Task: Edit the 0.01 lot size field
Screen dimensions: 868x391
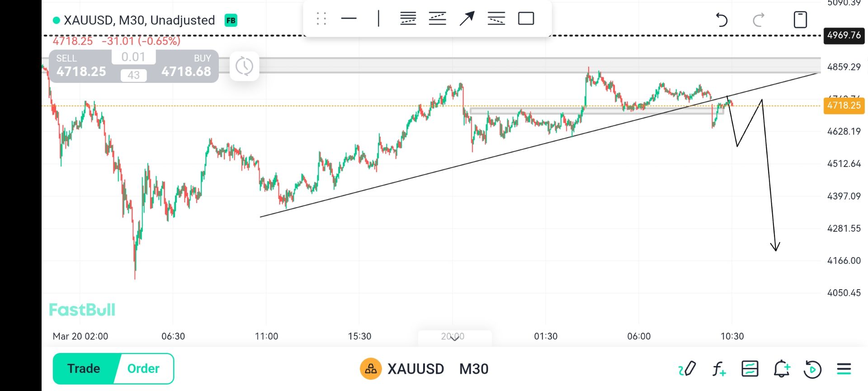Action: (x=133, y=57)
